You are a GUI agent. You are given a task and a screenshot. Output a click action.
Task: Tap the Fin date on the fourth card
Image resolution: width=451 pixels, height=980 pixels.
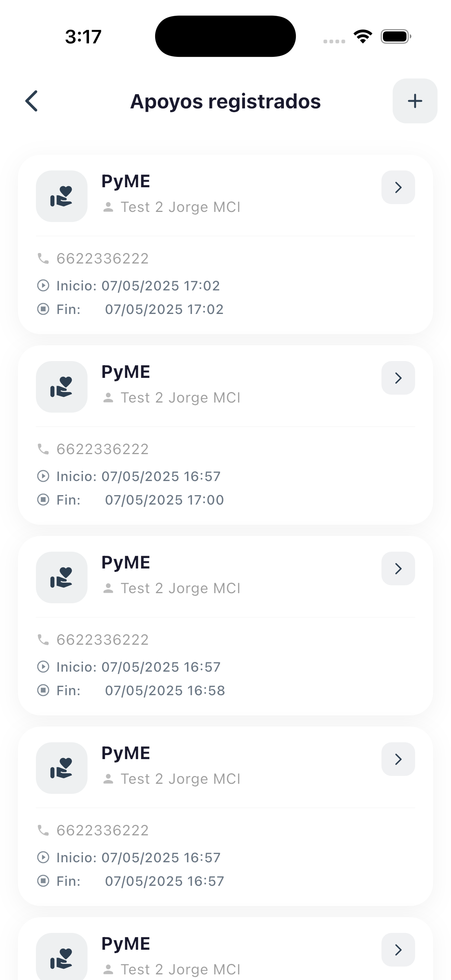click(165, 881)
